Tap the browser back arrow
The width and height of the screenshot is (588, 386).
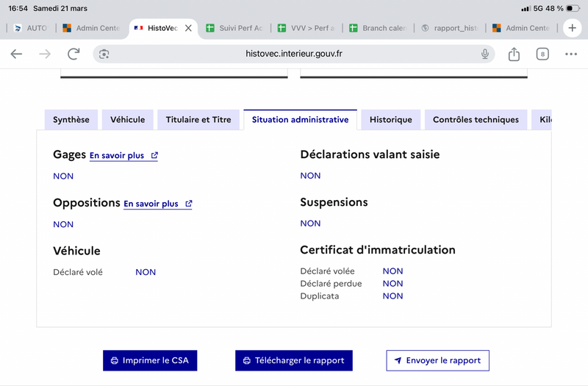(16, 54)
